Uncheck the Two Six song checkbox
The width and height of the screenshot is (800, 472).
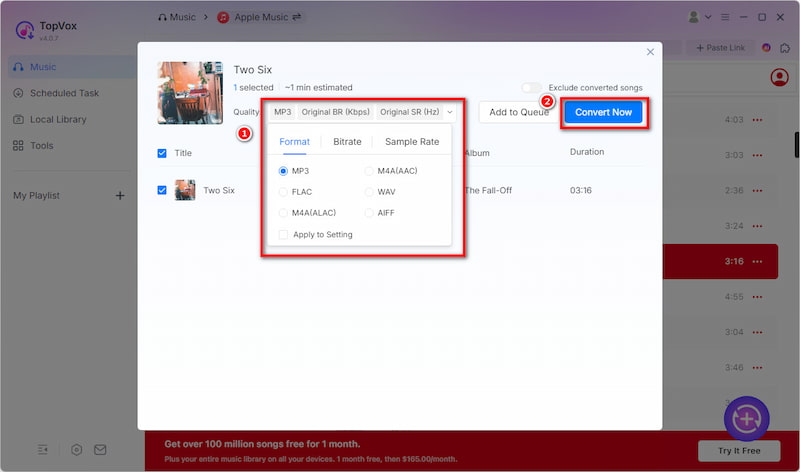(x=162, y=190)
